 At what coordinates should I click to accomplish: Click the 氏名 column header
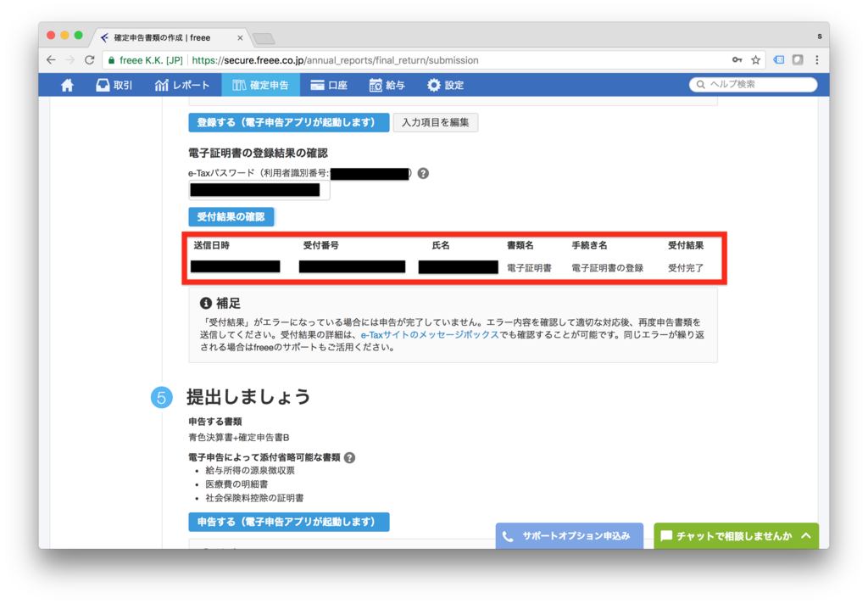[x=441, y=245]
